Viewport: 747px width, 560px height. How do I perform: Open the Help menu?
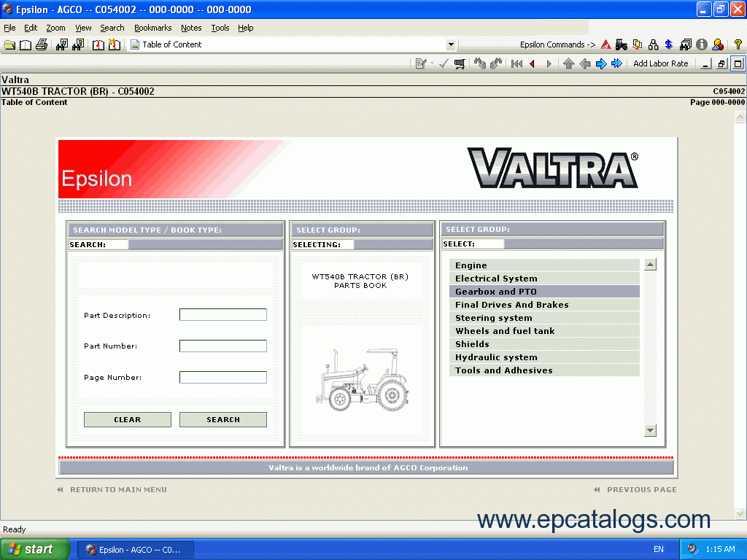(246, 28)
